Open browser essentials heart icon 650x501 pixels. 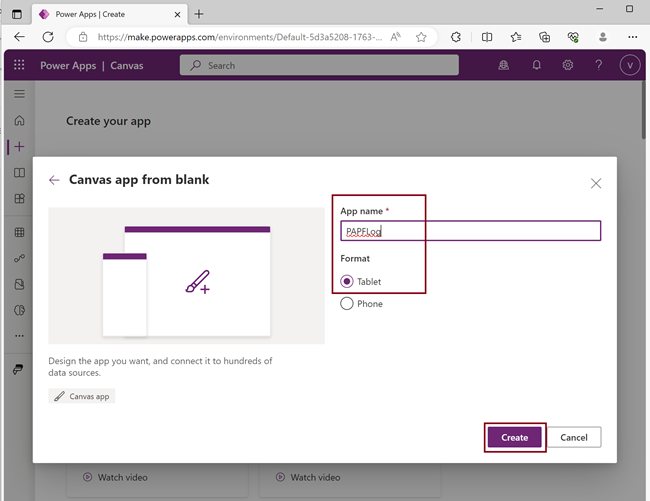(x=573, y=37)
